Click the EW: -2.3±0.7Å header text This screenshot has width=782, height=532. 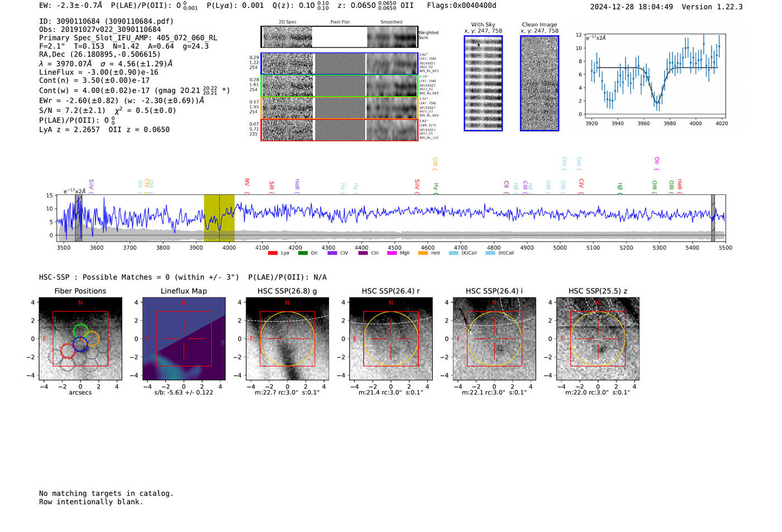click(x=71, y=6)
